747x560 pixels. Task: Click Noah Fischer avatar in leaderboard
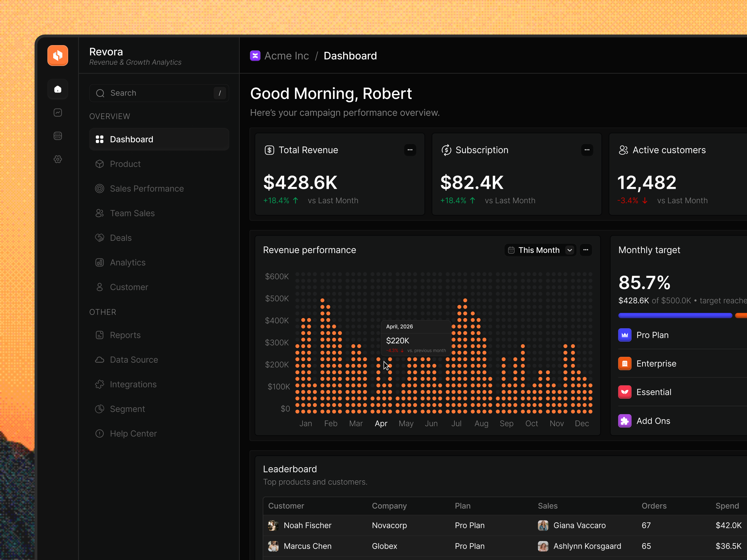(273, 525)
